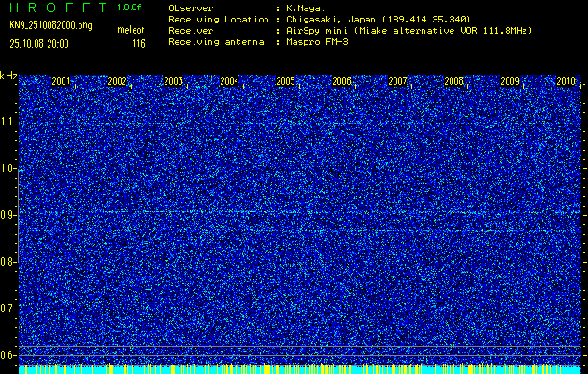
Task: Click the 2010 time marker
Action: tap(566, 81)
